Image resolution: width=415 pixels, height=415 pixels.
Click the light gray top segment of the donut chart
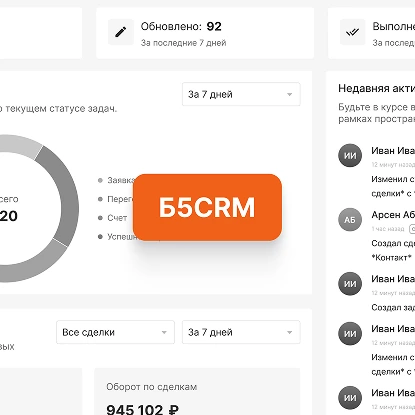click(x=18, y=145)
